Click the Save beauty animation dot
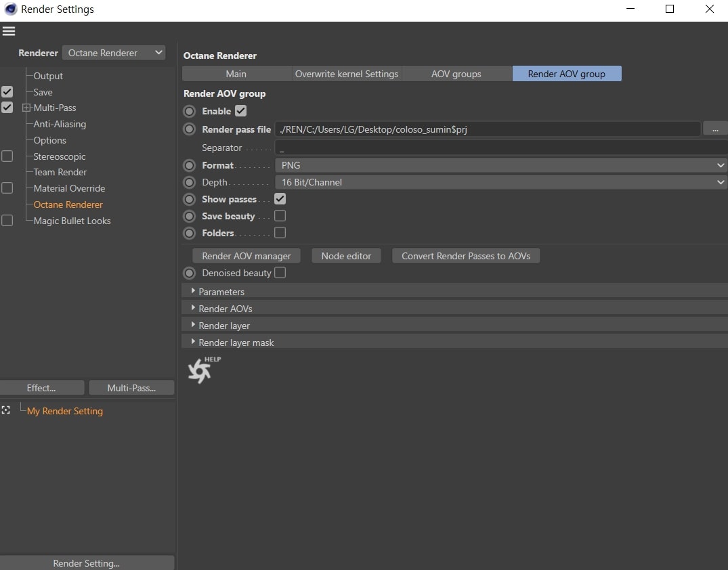 pos(190,217)
